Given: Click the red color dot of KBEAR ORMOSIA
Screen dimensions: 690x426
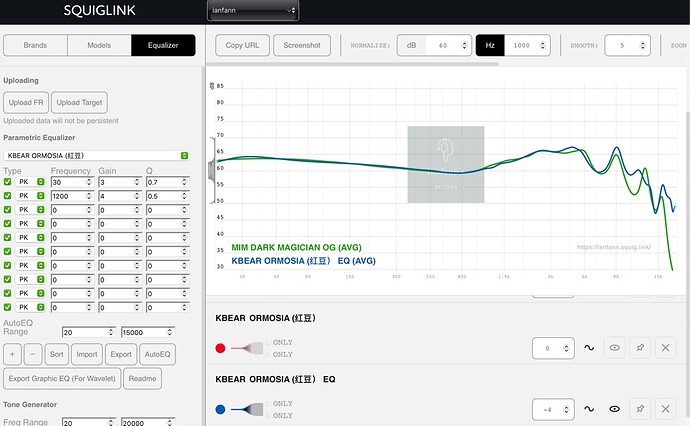Looking at the screenshot, I should pyautogui.click(x=220, y=348).
